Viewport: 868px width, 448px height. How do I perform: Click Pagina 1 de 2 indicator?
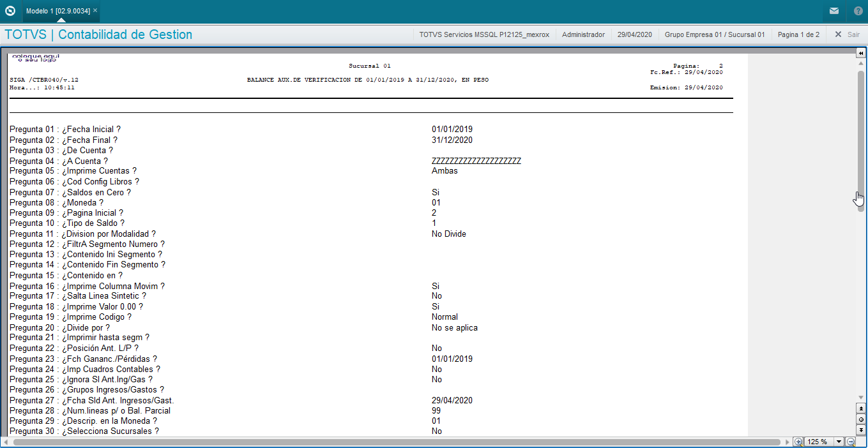(x=798, y=34)
